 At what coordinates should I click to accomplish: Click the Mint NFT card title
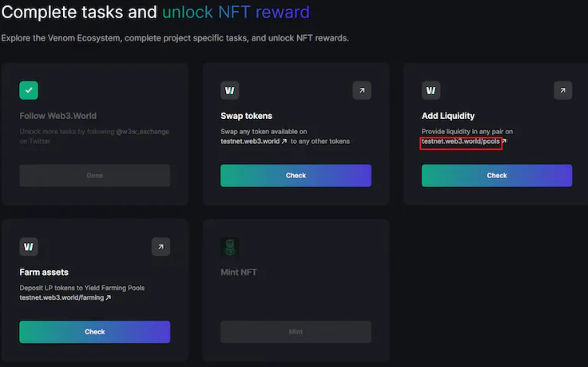tap(239, 272)
